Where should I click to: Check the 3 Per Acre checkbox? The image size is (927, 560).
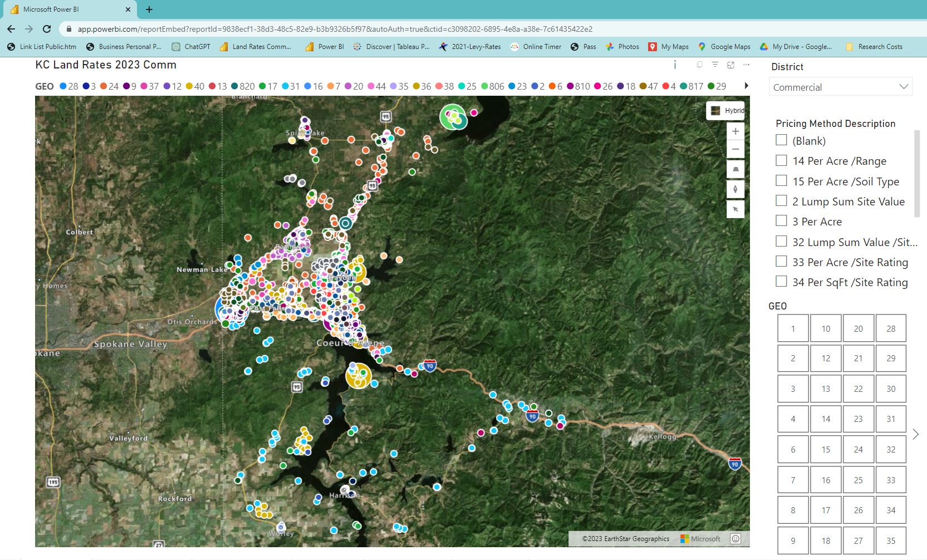(x=781, y=221)
